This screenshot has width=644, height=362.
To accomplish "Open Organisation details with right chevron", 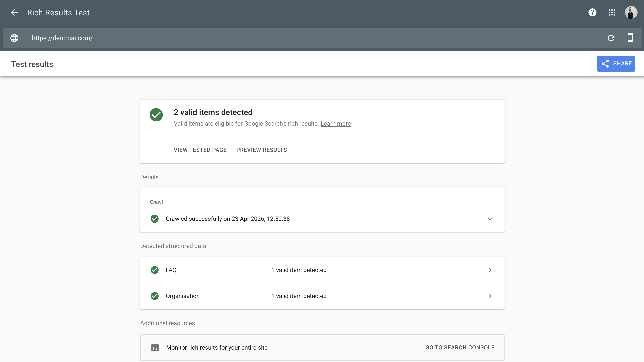I will tap(490, 296).
